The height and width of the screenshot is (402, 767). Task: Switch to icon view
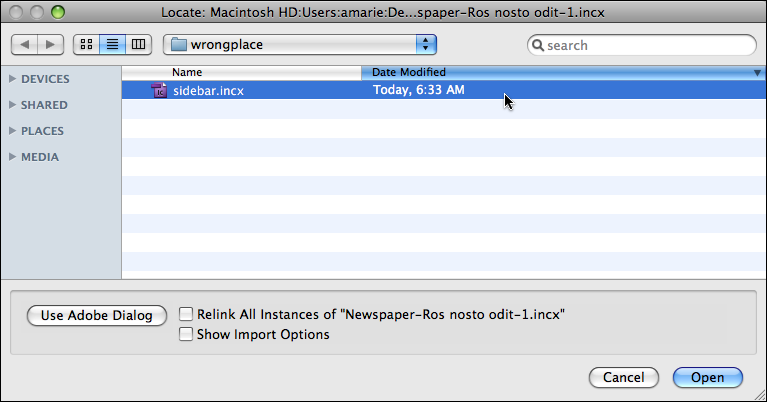click(86, 45)
